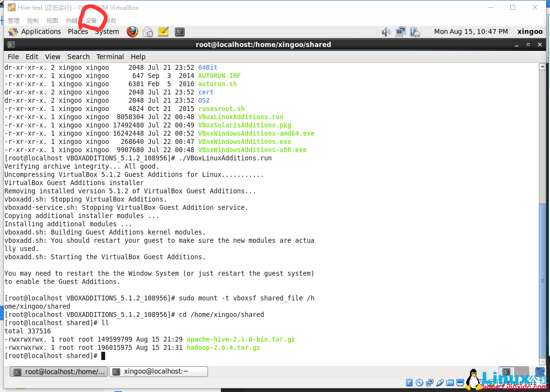Click the USB devices icon in VirtualBox status bar
The width and height of the screenshot is (550, 392).
pyautogui.click(x=440, y=383)
